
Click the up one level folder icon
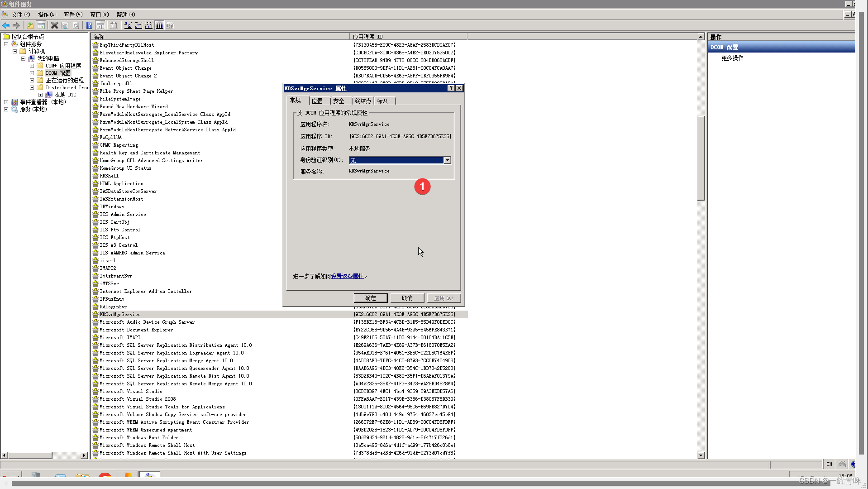pyautogui.click(x=30, y=25)
